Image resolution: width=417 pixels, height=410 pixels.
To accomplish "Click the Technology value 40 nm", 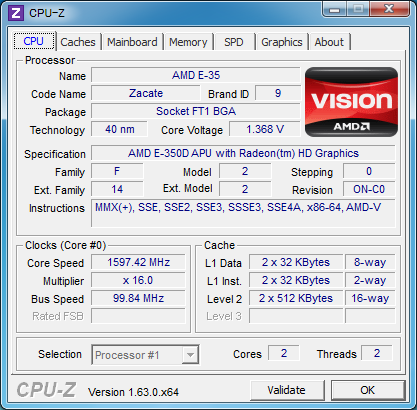I will point(119,129).
